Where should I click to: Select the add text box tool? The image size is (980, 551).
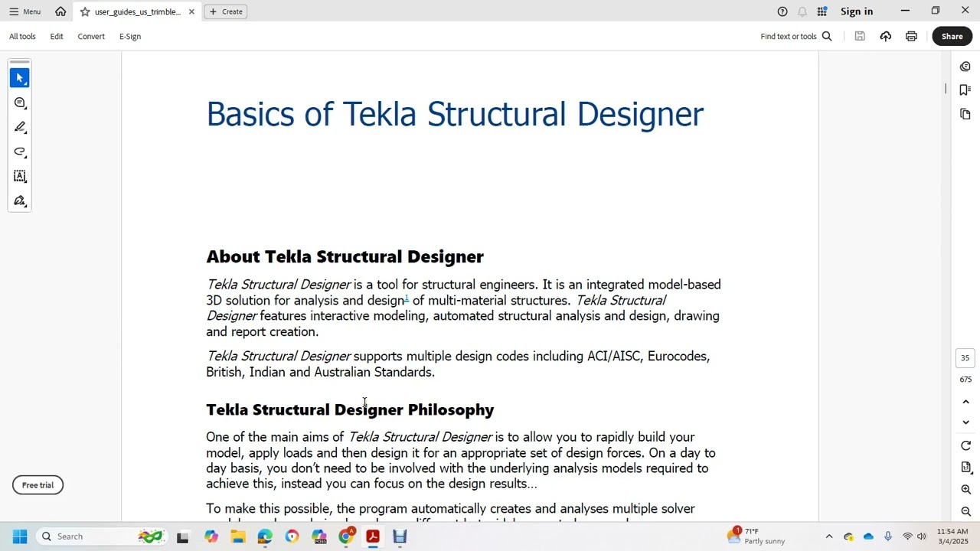20,176
